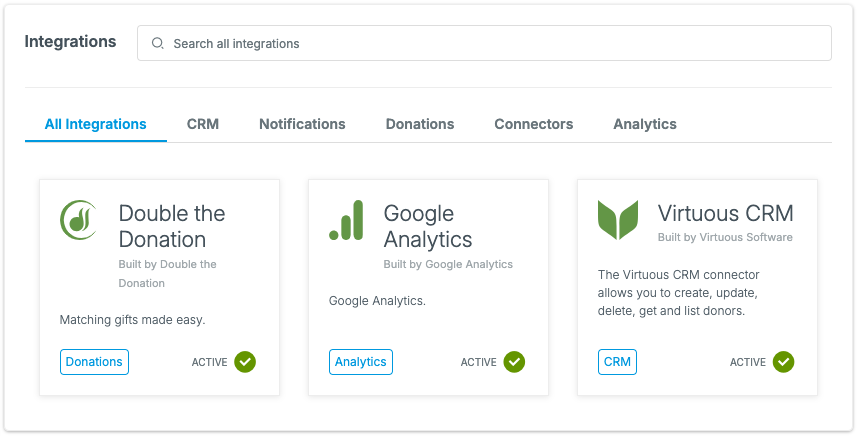Screen dimensions: 857x436
Task: Switch to the Donations tab
Action: coord(420,124)
